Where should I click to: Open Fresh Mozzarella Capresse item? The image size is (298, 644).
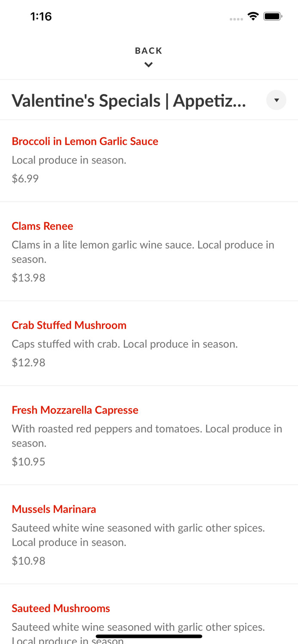click(x=75, y=410)
